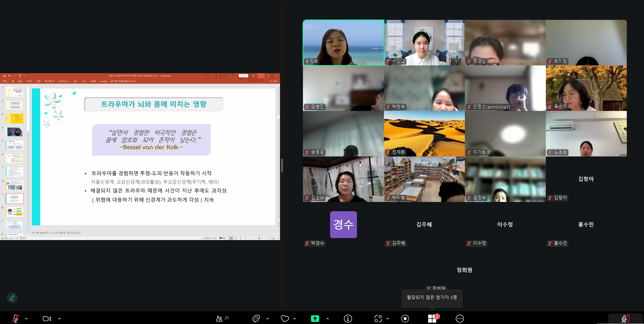The height and width of the screenshot is (324, 644).
Task: Toggle meeting recording button
Action: point(405,318)
